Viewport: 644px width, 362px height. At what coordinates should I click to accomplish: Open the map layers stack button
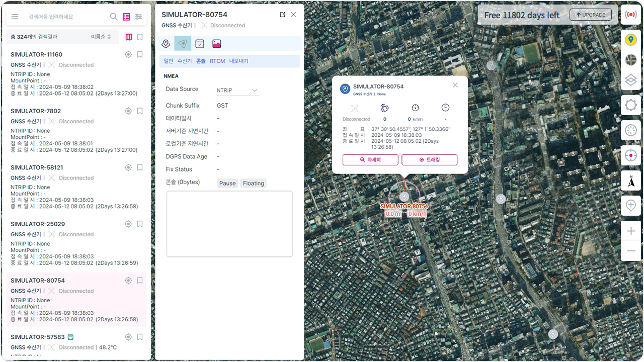tap(631, 80)
